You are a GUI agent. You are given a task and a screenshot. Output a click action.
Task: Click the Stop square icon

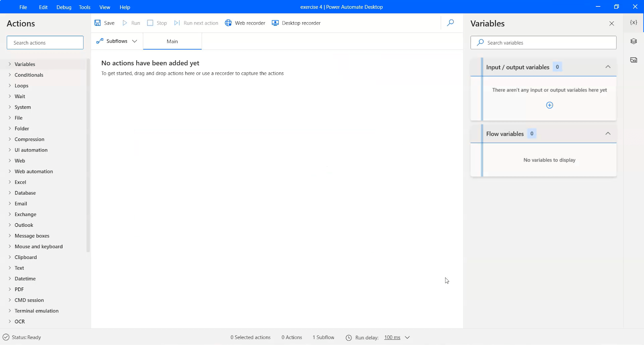[x=150, y=23]
